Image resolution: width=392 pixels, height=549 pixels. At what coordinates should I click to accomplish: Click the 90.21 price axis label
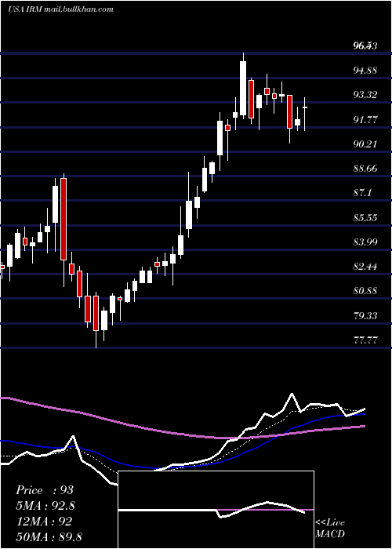[x=365, y=144]
